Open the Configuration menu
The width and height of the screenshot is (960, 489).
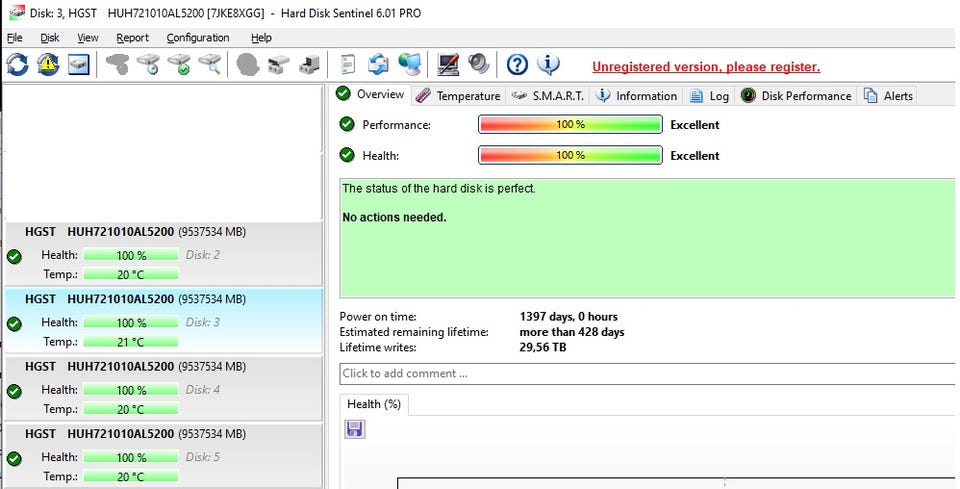click(198, 38)
